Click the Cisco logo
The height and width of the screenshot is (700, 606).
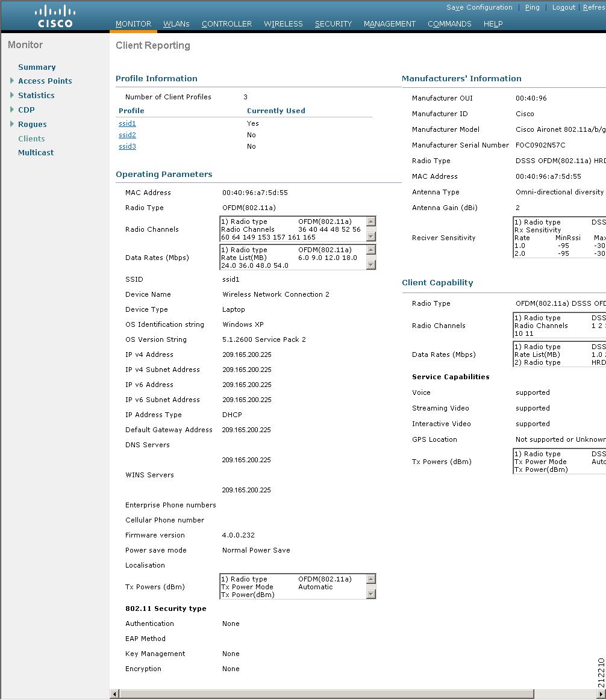(55, 16)
